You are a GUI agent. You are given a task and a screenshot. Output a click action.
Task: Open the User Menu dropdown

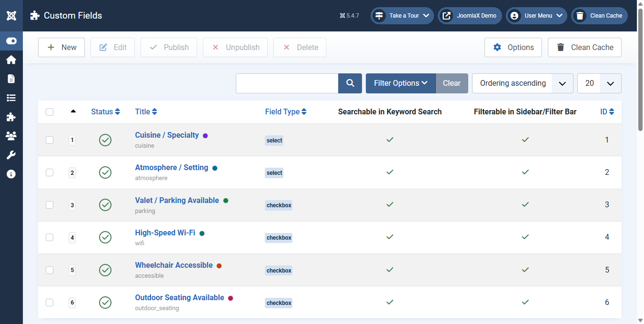pos(536,16)
